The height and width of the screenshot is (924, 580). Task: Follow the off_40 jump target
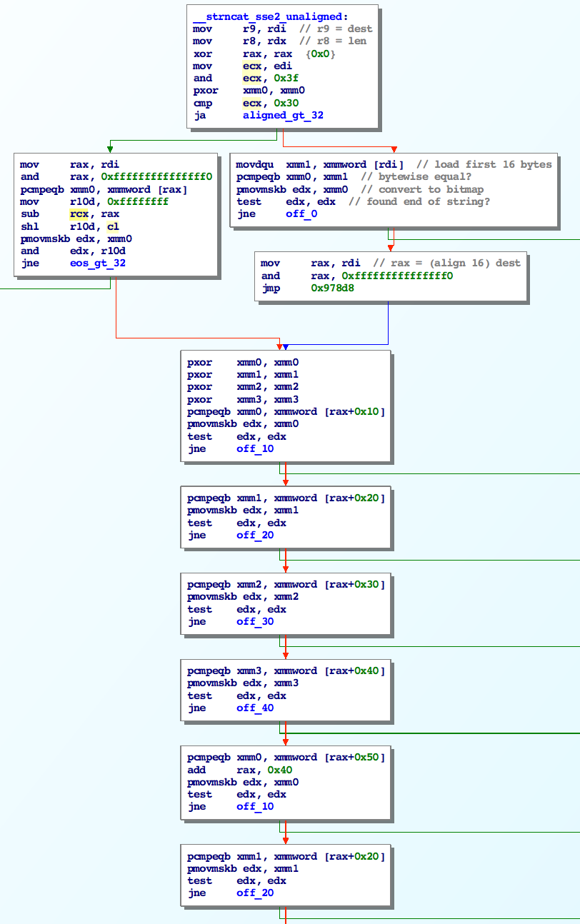click(x=255, y=708)
